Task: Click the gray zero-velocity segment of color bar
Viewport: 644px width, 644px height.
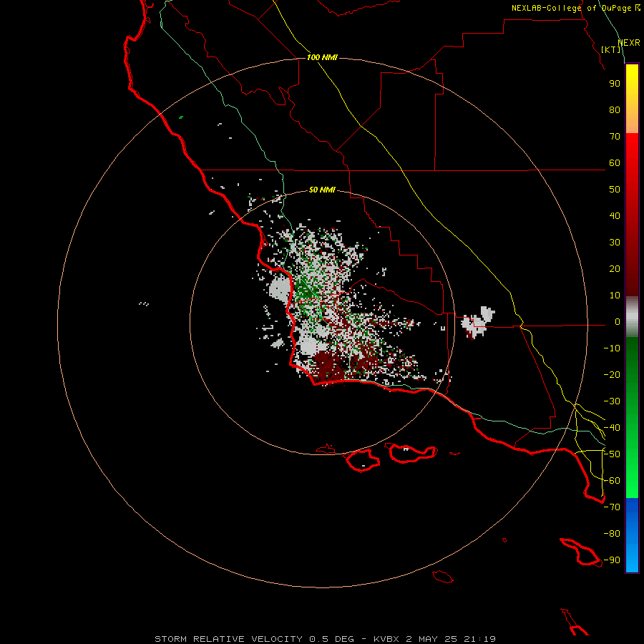Action: pos(632,317)
